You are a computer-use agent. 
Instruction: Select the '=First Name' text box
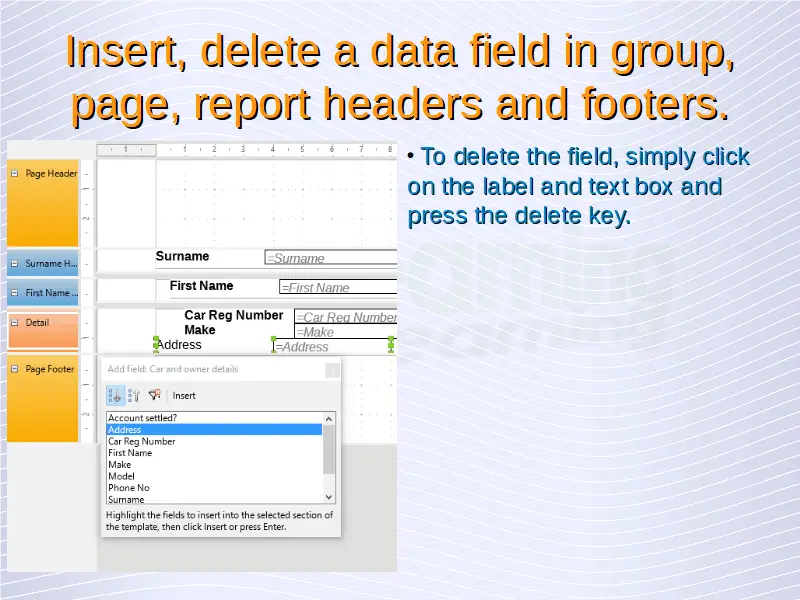tap(338, 287)
